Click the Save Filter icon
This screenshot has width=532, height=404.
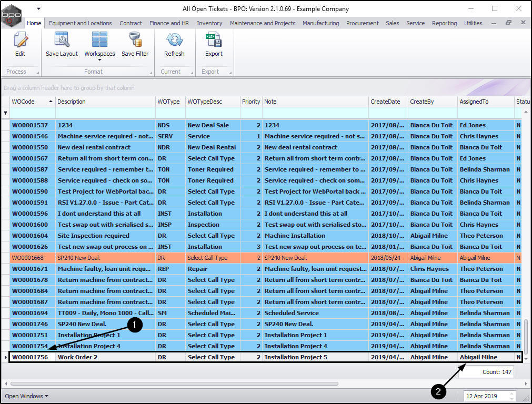(135, 41)
